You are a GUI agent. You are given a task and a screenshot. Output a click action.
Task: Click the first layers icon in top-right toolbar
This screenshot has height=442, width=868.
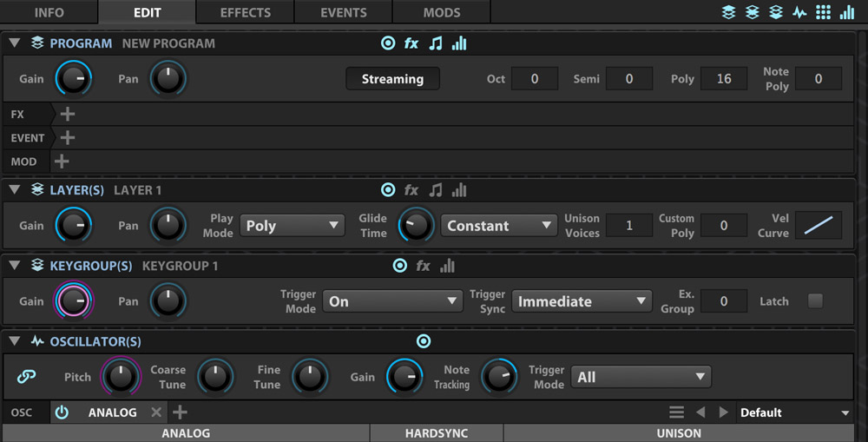[728, 12]
